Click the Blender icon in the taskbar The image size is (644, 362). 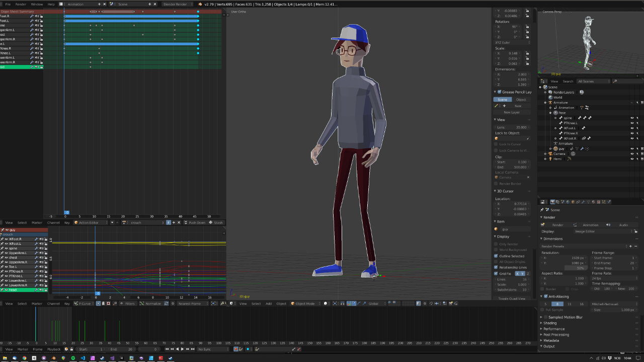pyautogui.click(x=53, y=358)
